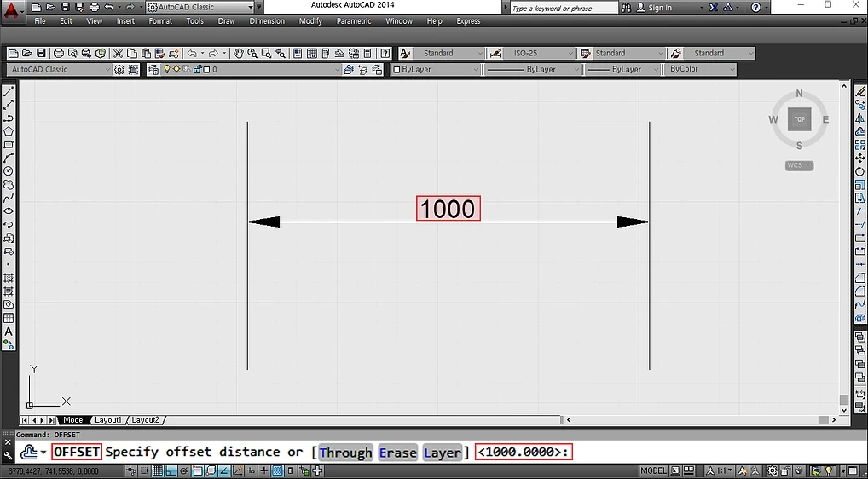
Task: Click the horizontal scrollbar of drawing area
Action: tap(701, 420)
